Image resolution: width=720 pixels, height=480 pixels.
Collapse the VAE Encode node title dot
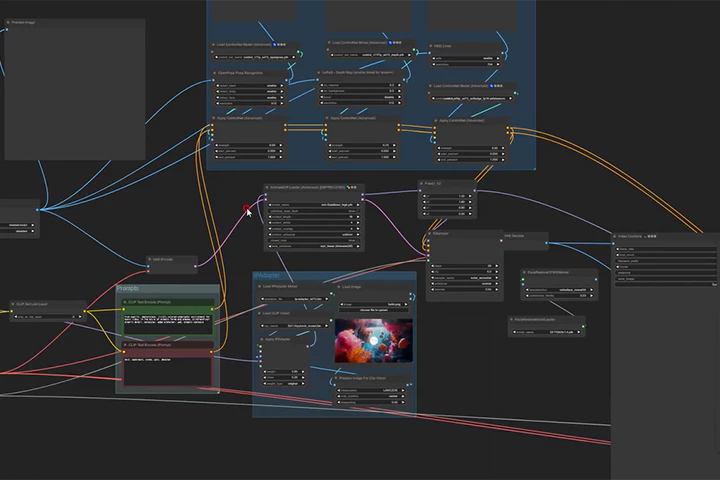pyautogui.click(x=149, y=260)
